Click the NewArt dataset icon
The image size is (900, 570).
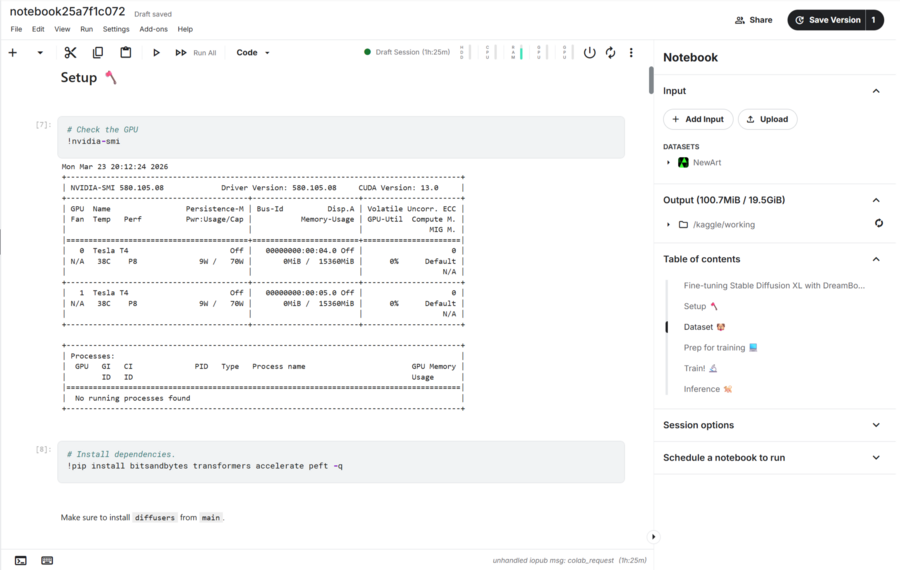tap(683, 162)
